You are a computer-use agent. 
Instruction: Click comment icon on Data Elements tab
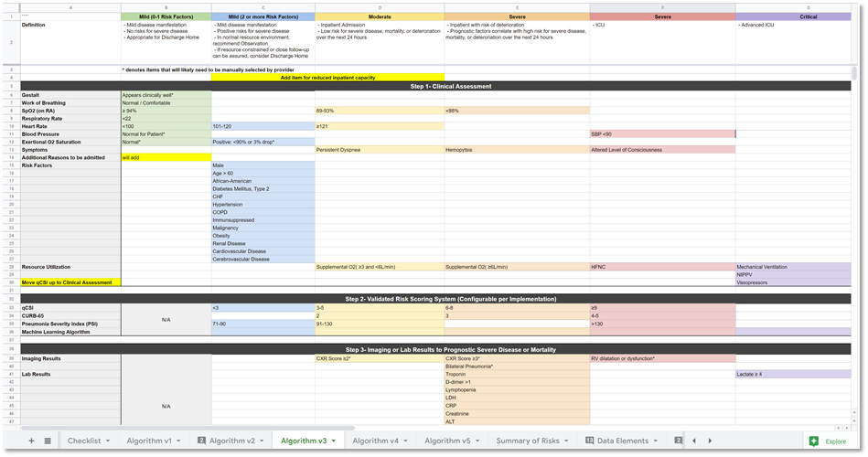590,441
